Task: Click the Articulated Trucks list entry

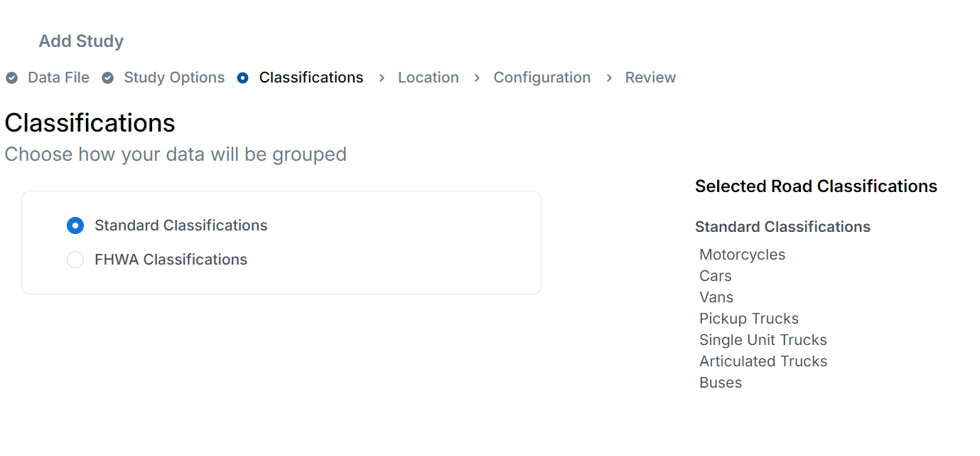Action: coord(763,361)
